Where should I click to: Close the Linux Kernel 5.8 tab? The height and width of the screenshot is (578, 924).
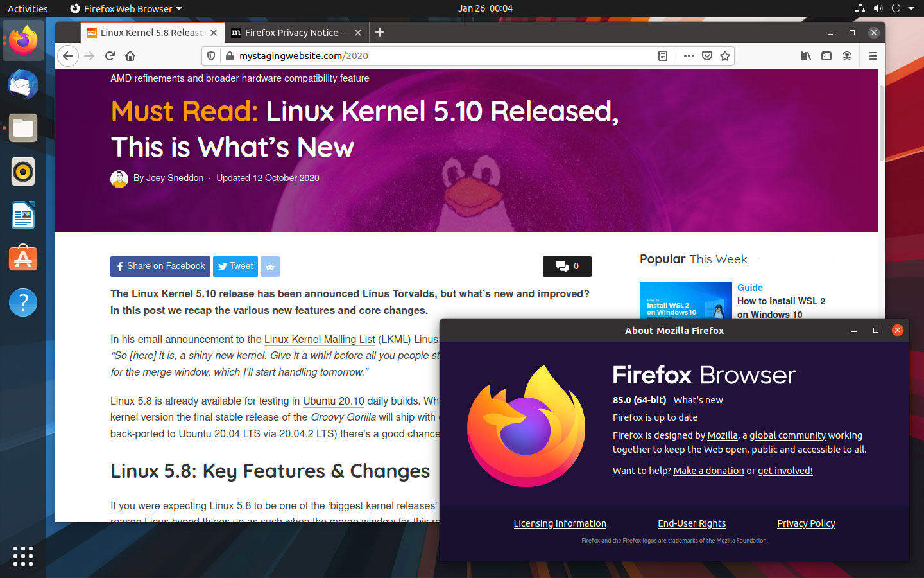[214, 33]
